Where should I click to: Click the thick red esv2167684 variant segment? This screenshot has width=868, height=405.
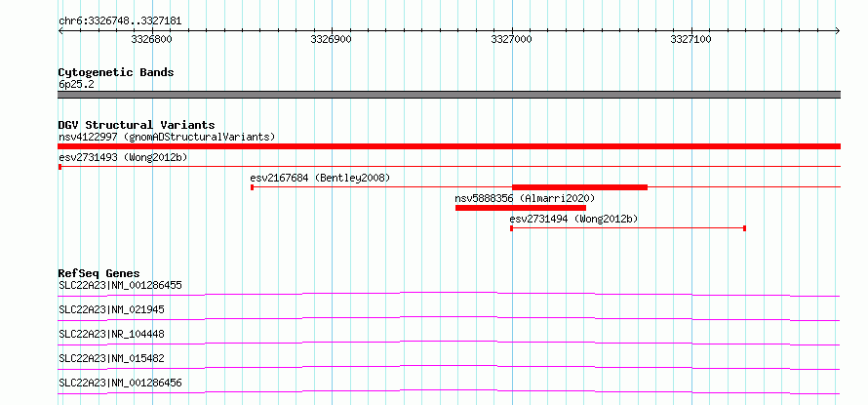click(579, 187)
